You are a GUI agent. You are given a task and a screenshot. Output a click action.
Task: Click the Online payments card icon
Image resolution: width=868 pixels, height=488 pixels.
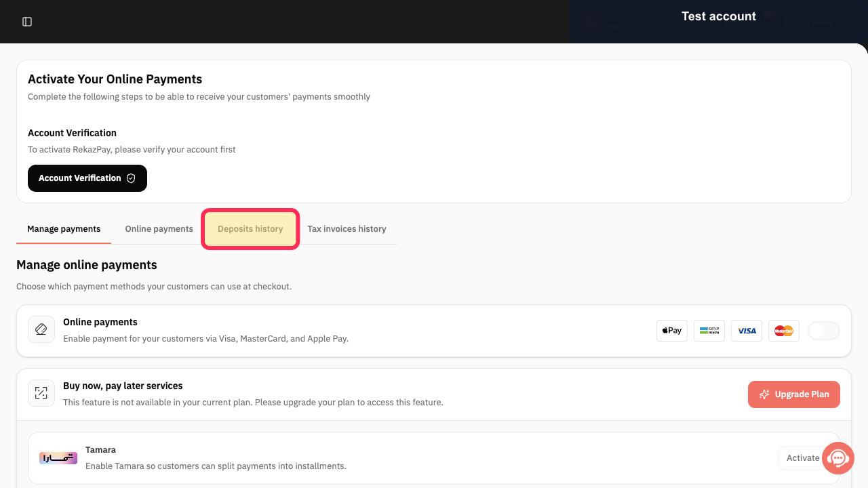(x=41, y=329)
